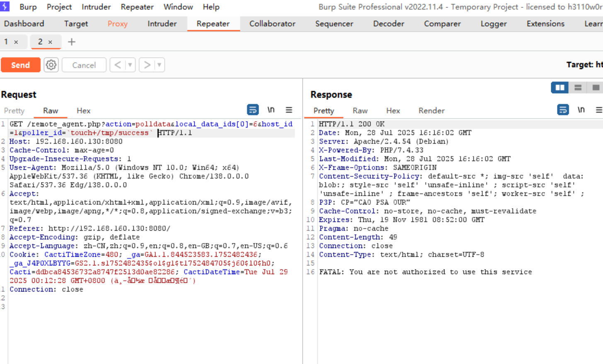Image resolution: width=603 pixels, height=364 pixels.
Task: Show Request in Pretty view
Action: pos(14,111)
